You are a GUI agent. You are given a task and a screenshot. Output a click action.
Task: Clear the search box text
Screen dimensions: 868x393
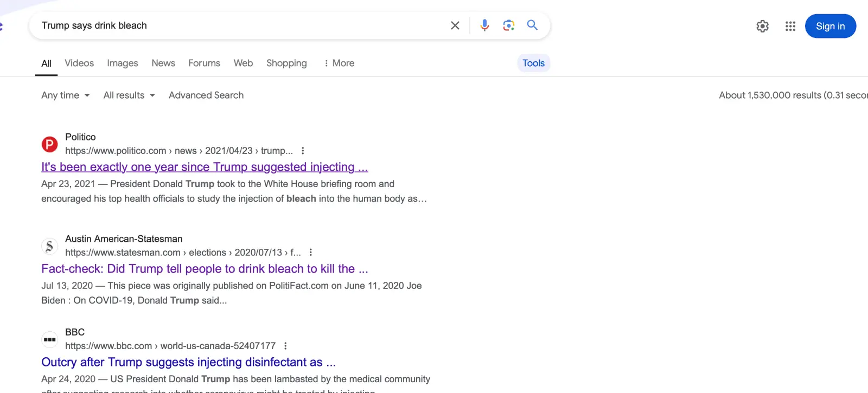[455, 25]
